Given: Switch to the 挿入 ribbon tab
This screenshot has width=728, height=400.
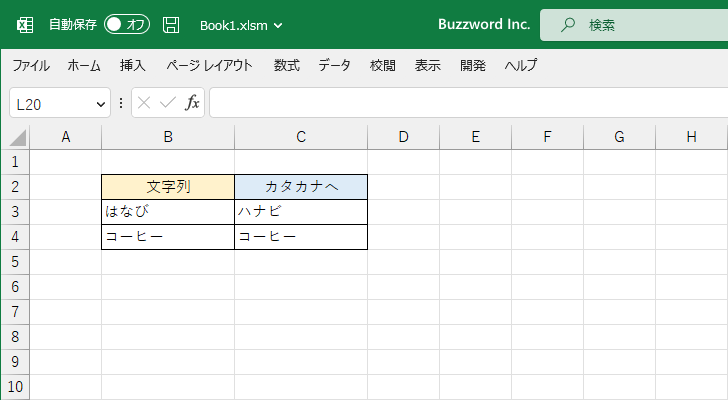Looking at the screenshot, I should click(x=132, y=65).
